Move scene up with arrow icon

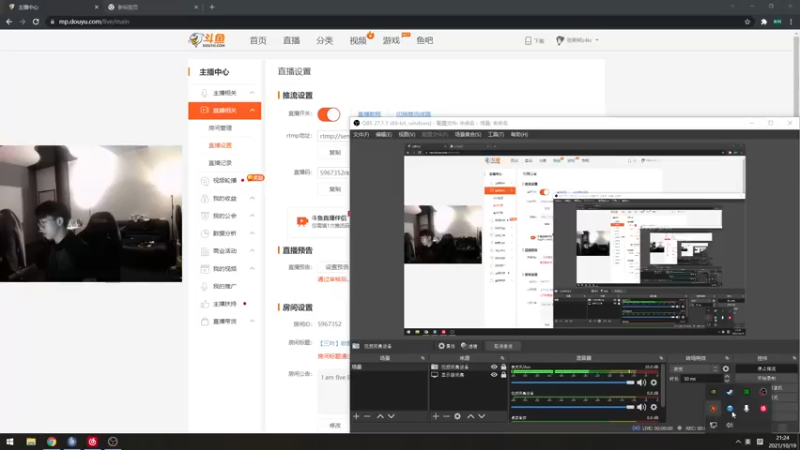click(x=380, y=416)
